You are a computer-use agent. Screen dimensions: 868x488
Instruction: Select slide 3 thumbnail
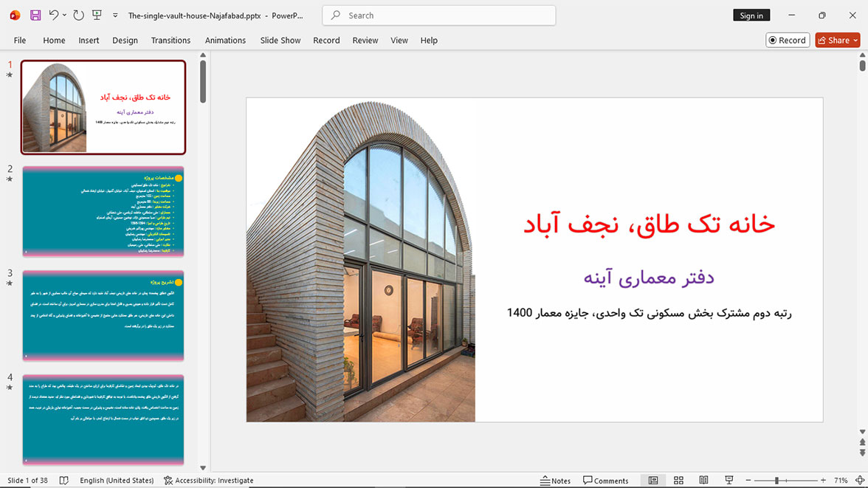(103, 315)
